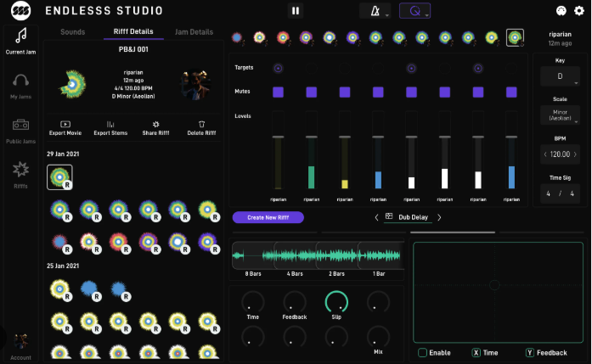Image resolution: width=592 pixels, height=364 pixels.
Task: Click the Slip knob
Action: [336, 302]
